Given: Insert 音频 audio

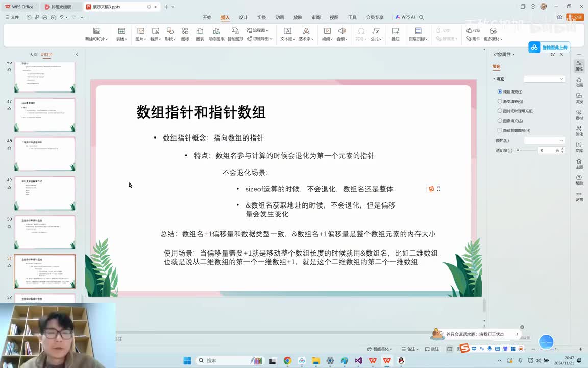Looking at the screenshot, I should [x=341, y=34].
